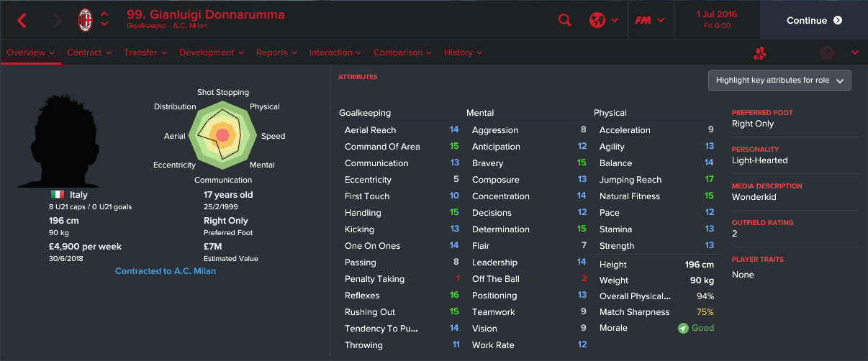
Task: Click the greyed-out help question mark icon
Action: pos(826,52)
